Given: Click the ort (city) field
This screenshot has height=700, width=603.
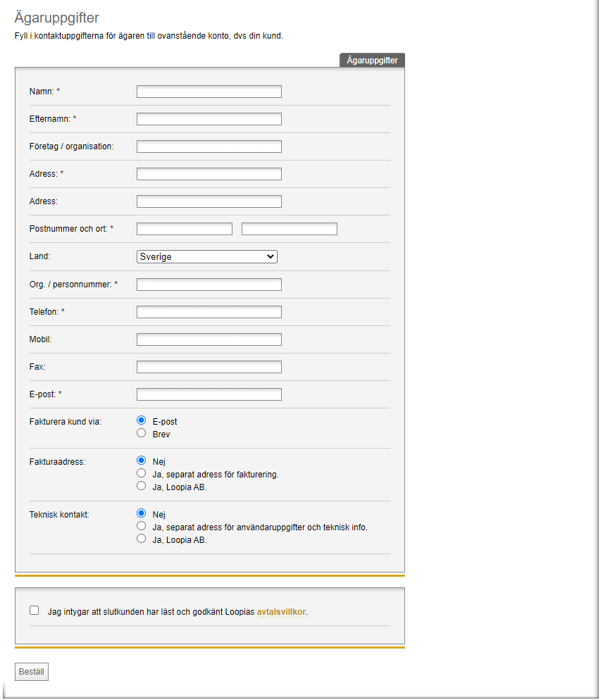Looking at the screenshot, I should [x=290, y=229].
